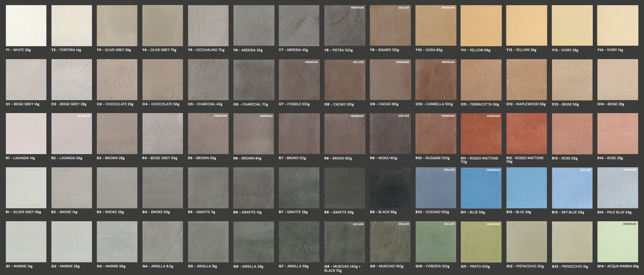644x275 pixels.
Task: Choose the Y11 Yellow 56g color
Action: [x=481, y=25]
